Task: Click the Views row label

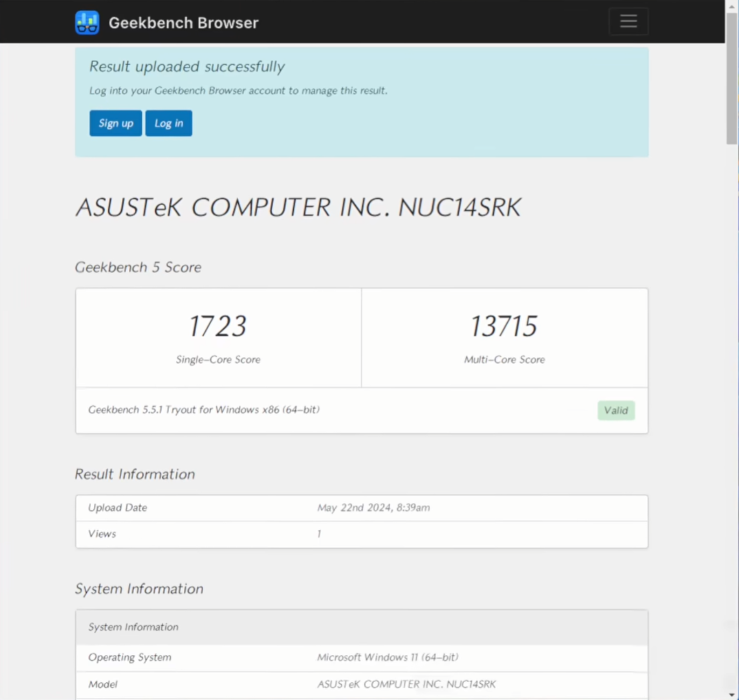Action: [102, 534]
